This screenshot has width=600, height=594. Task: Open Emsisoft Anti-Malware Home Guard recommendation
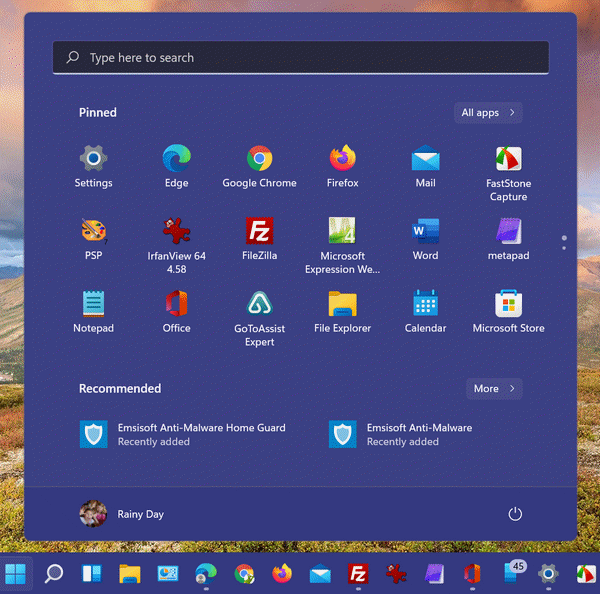point(183,434)
